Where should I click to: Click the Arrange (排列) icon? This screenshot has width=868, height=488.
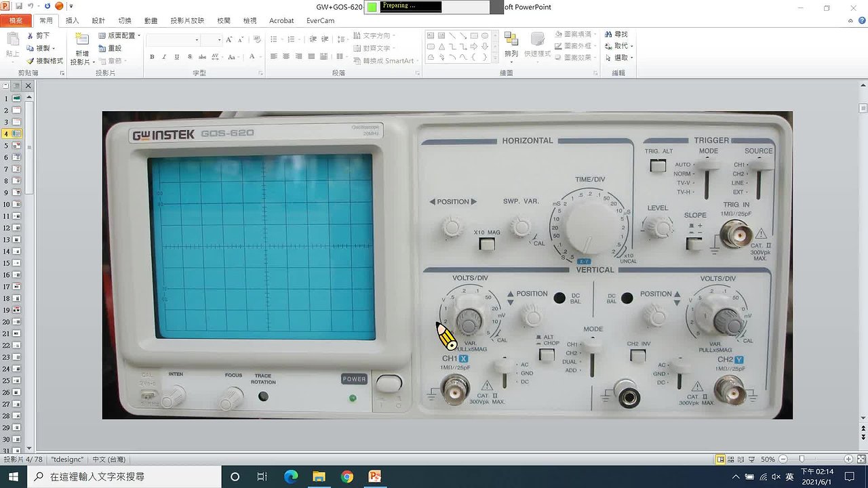511,39
